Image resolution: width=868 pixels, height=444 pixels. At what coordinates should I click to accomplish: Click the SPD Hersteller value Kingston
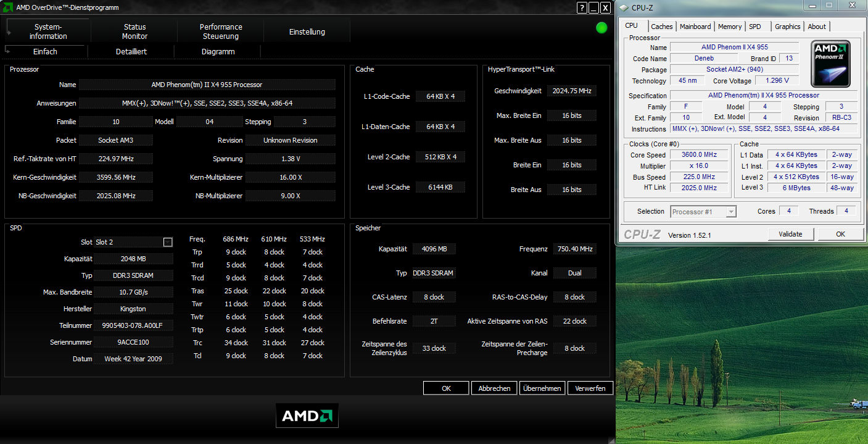coord(133,309)
